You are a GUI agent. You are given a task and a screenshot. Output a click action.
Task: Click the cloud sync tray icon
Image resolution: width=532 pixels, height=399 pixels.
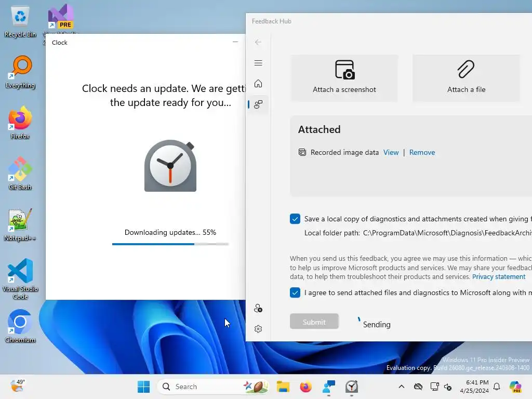tap(418, 387)
